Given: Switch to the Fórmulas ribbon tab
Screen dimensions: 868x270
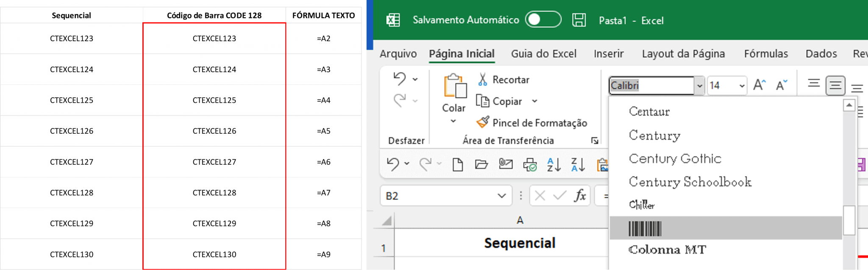Looking at the screenshot, I should tap(766, 54).
